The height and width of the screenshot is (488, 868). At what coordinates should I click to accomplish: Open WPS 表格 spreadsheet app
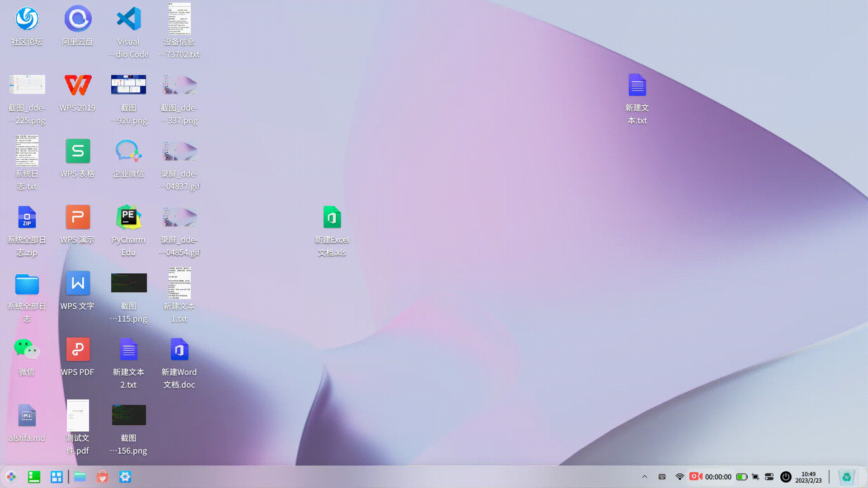(77, 151)
